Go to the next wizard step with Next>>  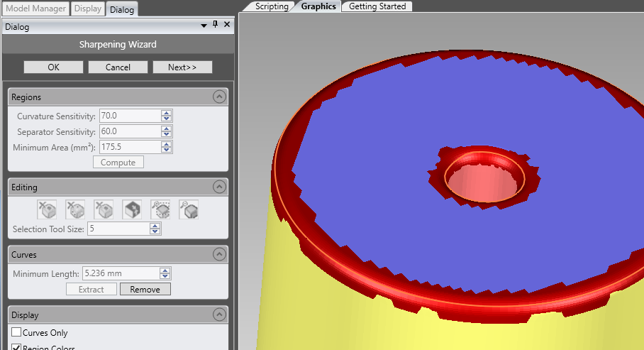click(x=182, y=67)
